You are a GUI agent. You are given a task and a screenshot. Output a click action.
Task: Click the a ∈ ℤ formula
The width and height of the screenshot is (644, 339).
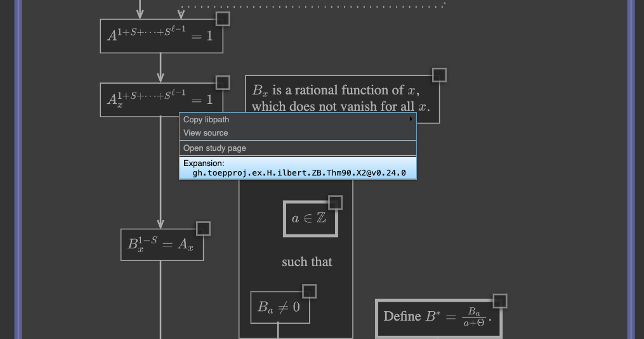tap(309, 219)
